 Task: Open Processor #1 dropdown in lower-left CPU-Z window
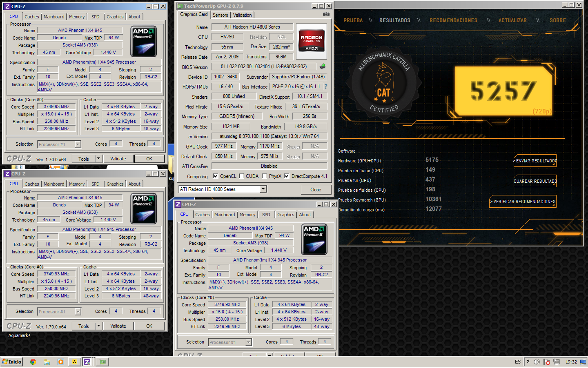click(78, 312)
